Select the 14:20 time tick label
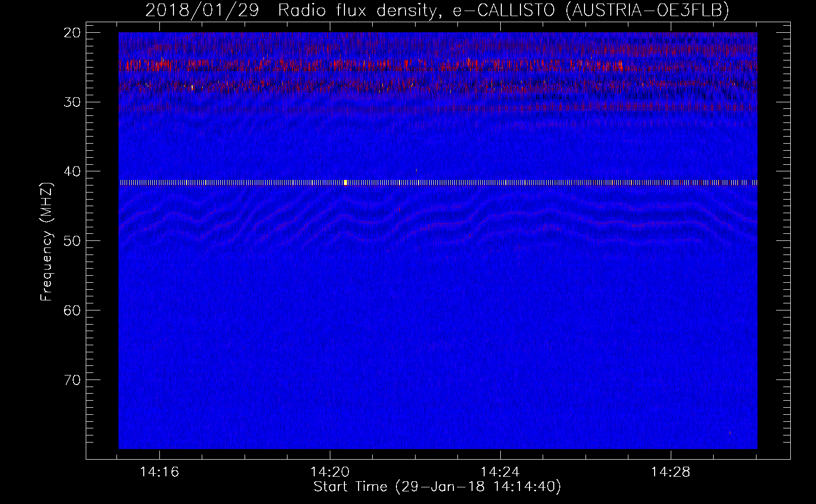This screenshot has height=504, width=816. click(x=330, y=472)
